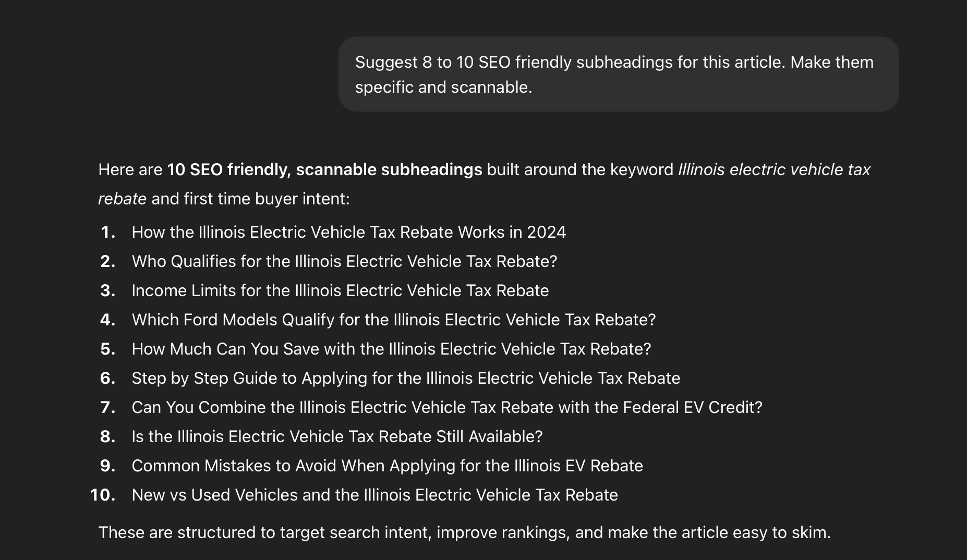The width and height of the screenshot is (967, 560).
Task: Click list number 5 marker
Action: (108, 349)
